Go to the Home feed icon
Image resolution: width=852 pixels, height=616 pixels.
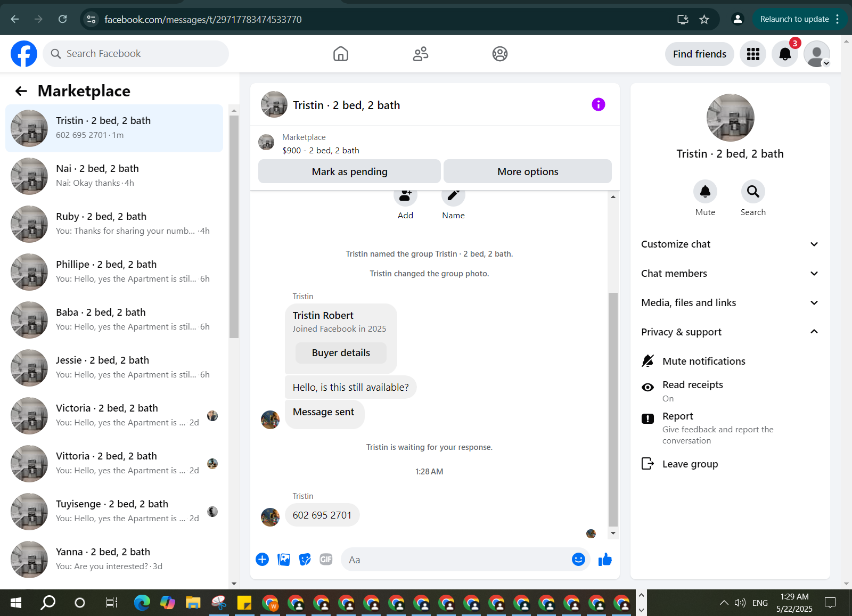pyautogui.click(x=341, y=54)
